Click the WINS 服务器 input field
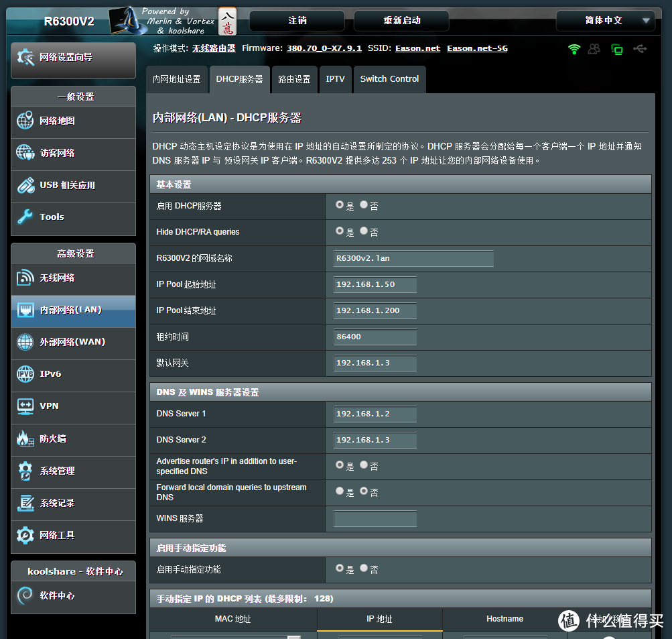 point(375,519)
